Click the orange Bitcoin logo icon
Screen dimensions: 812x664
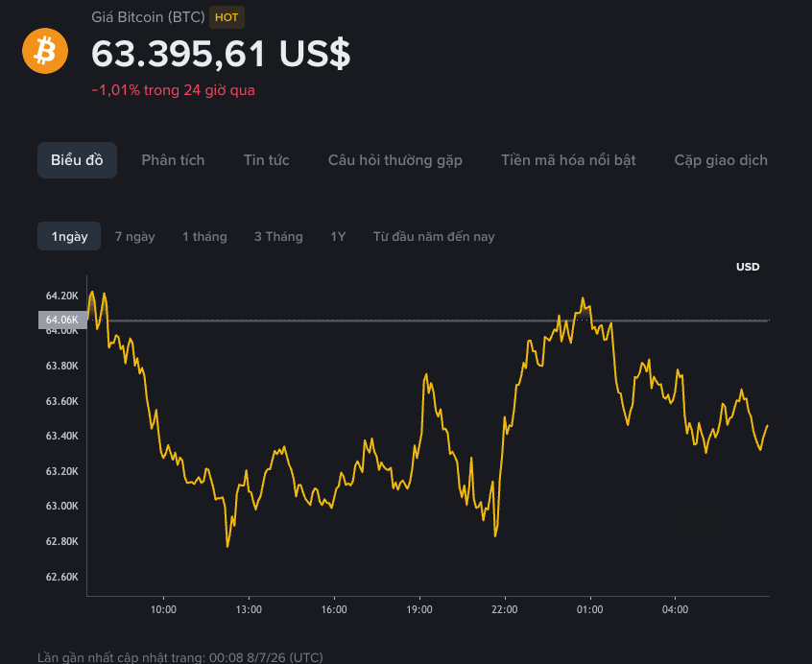pyautogui.click(x=45, y=51)
